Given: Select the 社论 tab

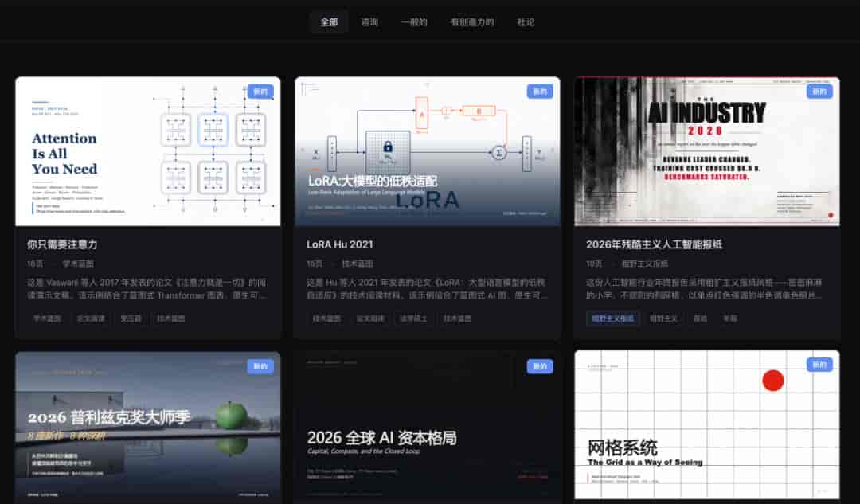Looking at the screenshot, I should [526, 22].
